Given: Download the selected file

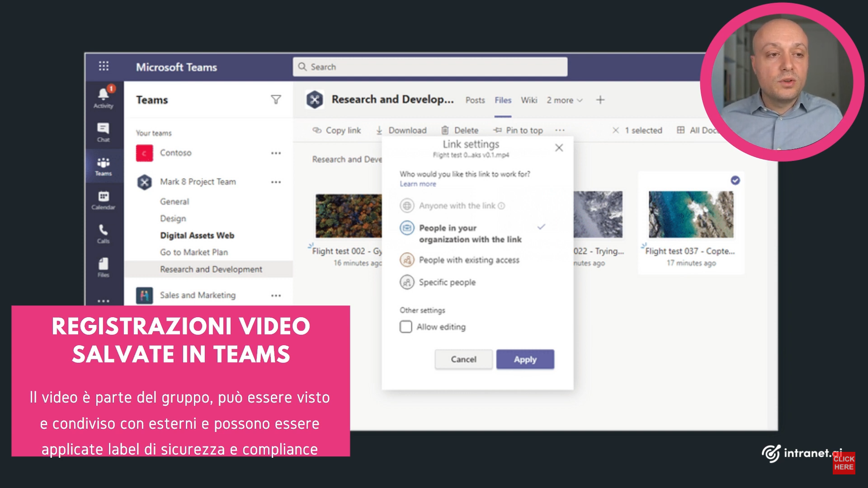Looking at the screenshot, I should pos(401,131).
